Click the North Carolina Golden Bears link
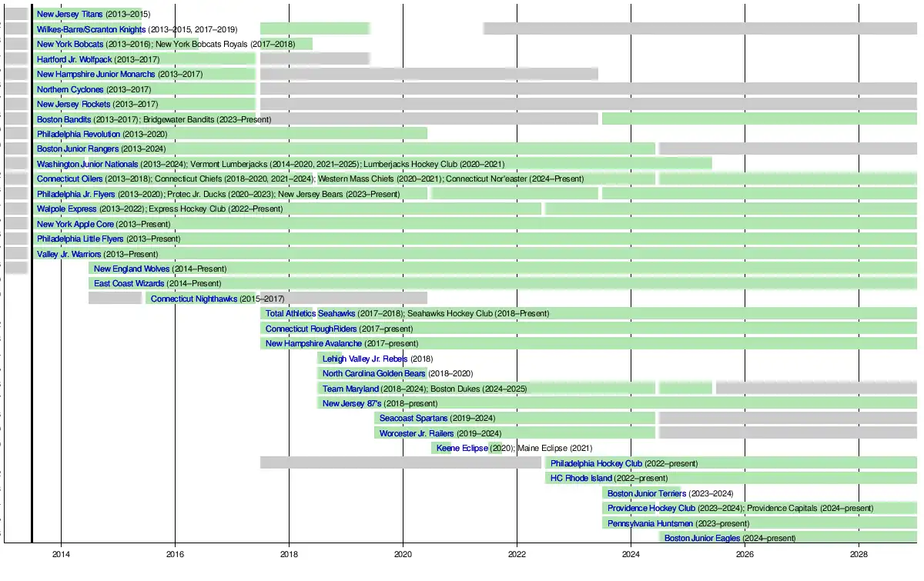The width and height of the screenshot is (924, 581). click(x=373, y=373)
